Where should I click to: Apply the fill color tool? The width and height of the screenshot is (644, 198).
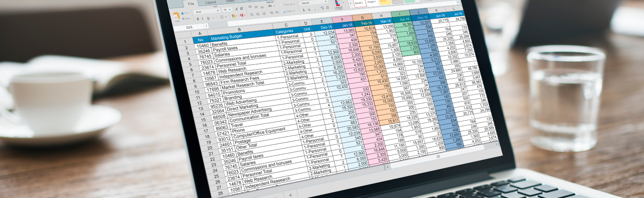click(233, 16)
